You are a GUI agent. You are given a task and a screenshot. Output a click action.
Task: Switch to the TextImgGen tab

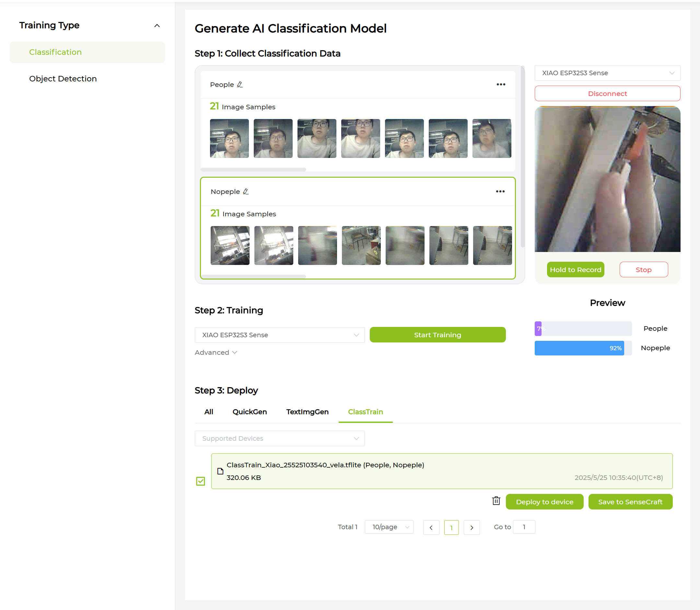pos(307,412)
